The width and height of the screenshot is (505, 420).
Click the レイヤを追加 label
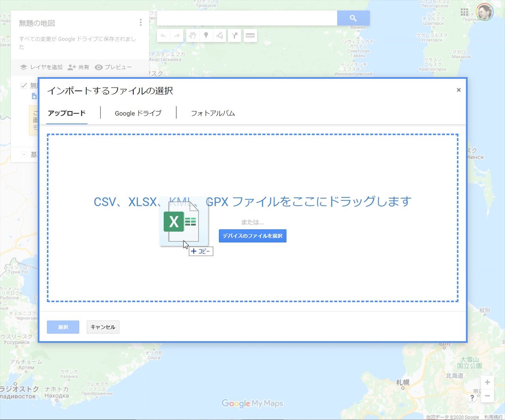46,67
